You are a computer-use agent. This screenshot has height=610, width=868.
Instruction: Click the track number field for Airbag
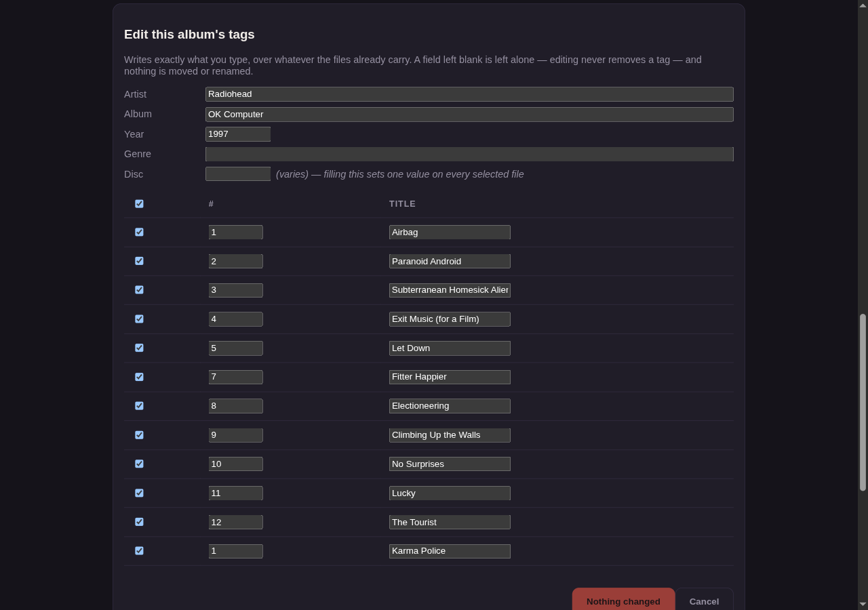click(236, 232)
